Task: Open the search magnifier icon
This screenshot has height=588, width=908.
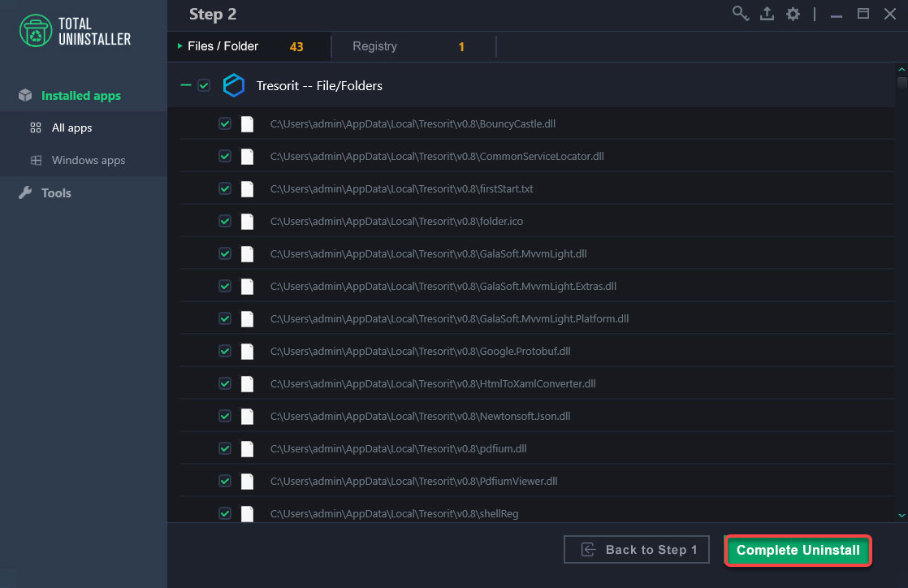Action: coord(740,13)
